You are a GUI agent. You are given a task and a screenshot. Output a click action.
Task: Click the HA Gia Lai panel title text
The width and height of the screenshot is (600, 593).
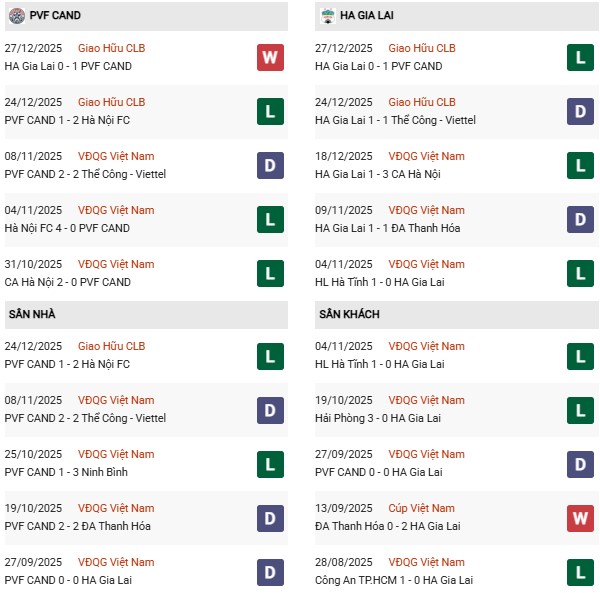(367, 16)
